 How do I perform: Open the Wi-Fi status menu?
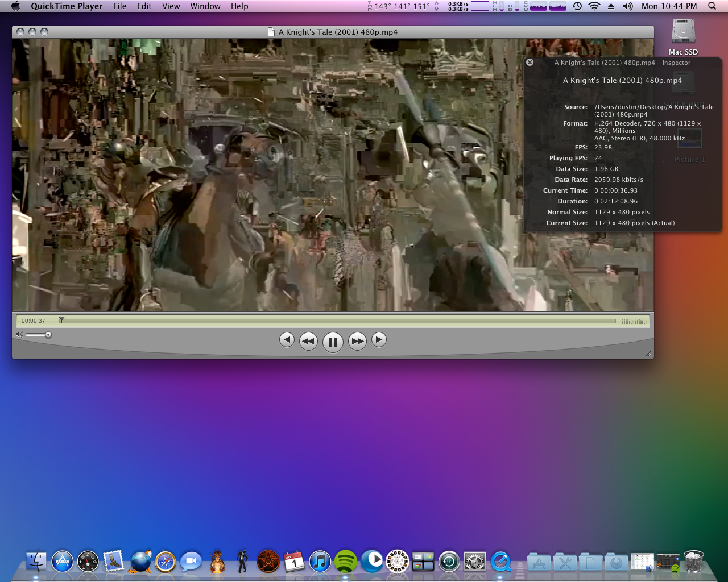[x=594, y=6]
